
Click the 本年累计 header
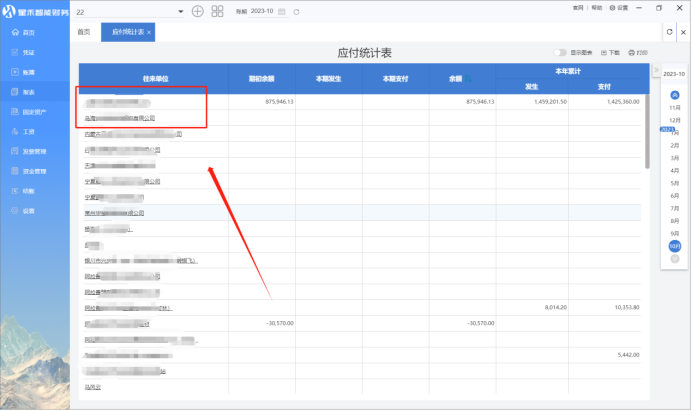(x=568, y=71)
